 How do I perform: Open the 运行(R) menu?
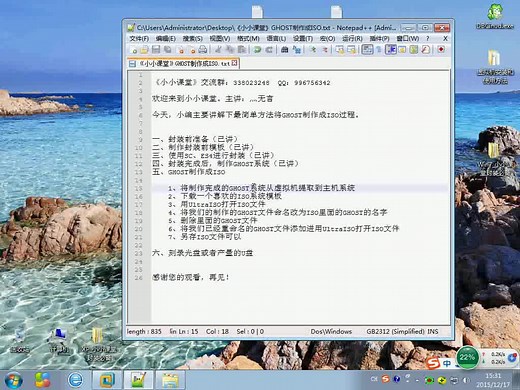tap(352, 39)
